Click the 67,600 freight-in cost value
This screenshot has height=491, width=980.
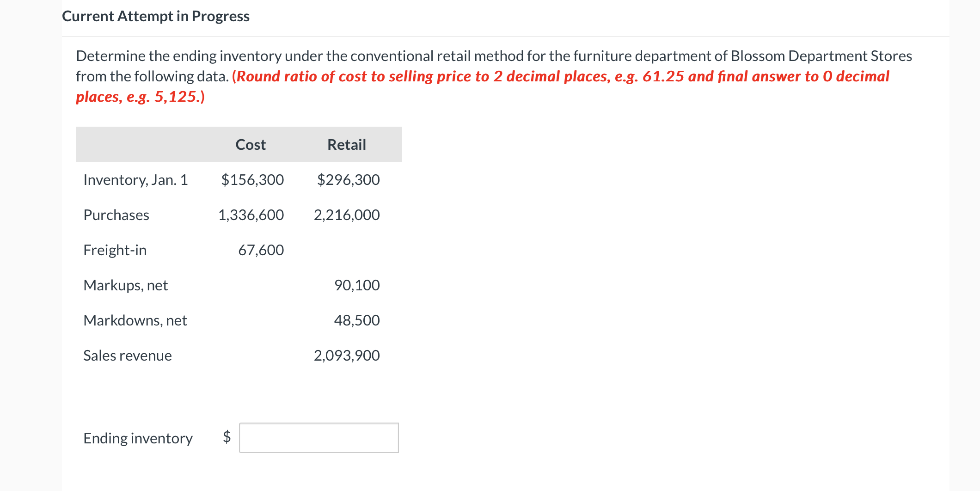(x=261, y=250)
